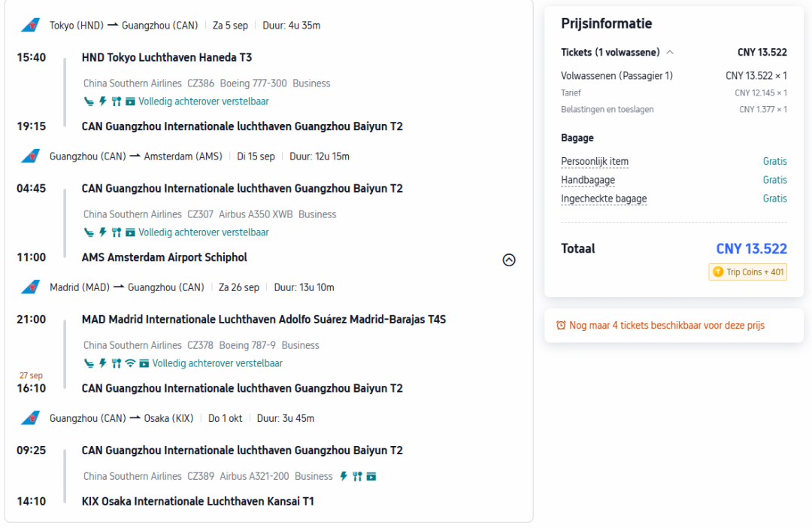Click 'HND Tokyo Luchthaven Haneda T3' departure airport
The width and height of the screenshot is (812, 528).
[x=167, y=57]
